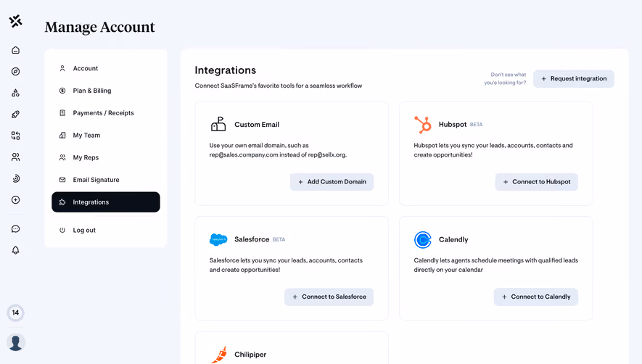This screenshot has height=364, width=642.
Task: Click Connect to Hubspot button
Action: [536, 182]
